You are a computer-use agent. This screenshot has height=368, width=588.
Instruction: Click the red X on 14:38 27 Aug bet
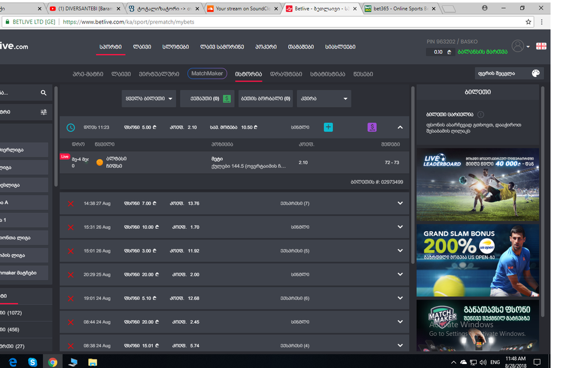pos(71,204)
